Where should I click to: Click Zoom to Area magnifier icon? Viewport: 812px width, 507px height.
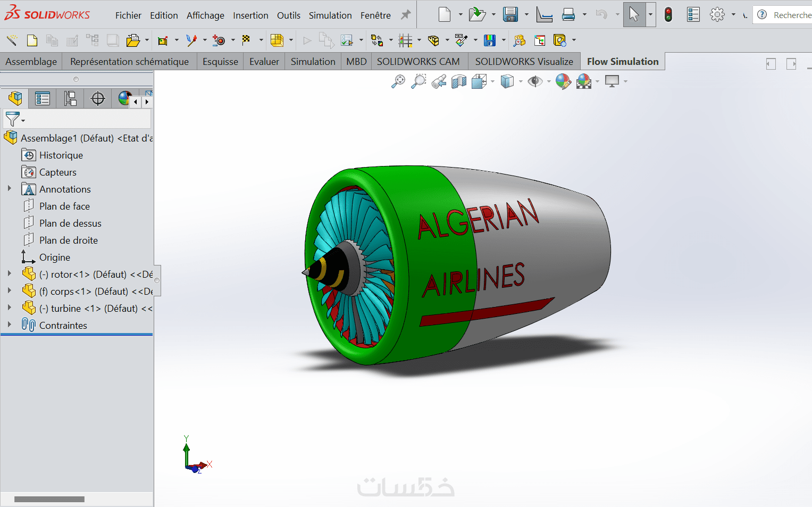(418, 81)
